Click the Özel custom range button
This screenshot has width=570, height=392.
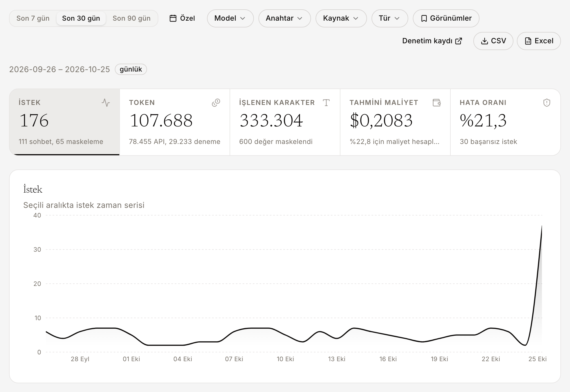point(182,18)
